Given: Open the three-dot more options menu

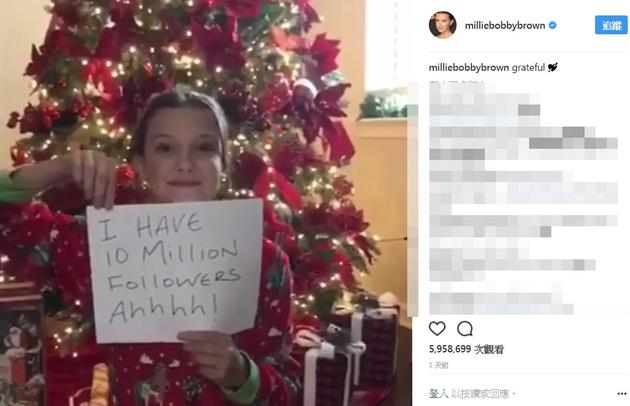Looking at the screenshot, I should pos(622,394).
